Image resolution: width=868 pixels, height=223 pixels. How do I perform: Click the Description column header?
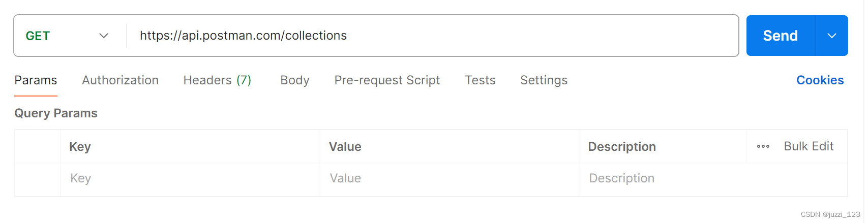(621, 147)
